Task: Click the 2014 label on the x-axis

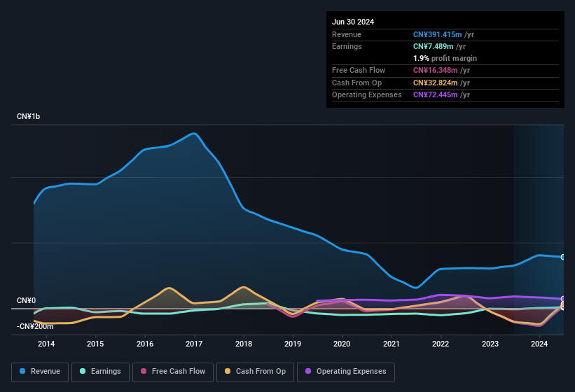Action: pos(46,344)
